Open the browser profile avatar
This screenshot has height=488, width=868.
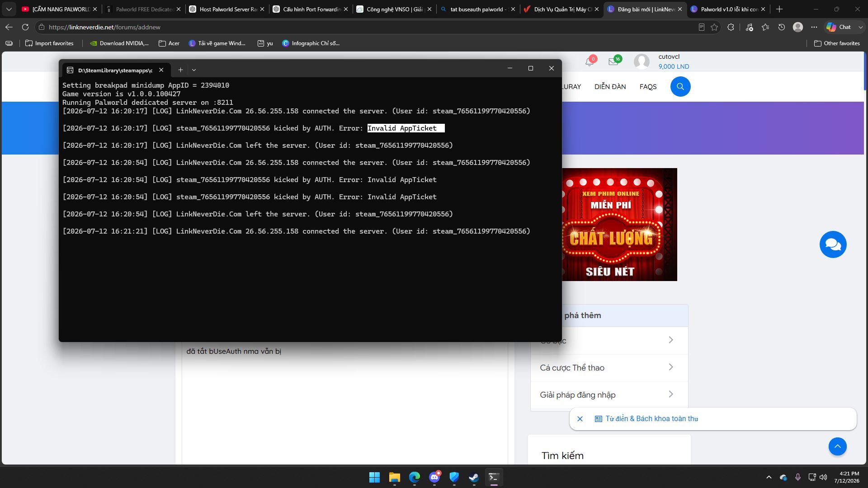[x=798, y=27]
